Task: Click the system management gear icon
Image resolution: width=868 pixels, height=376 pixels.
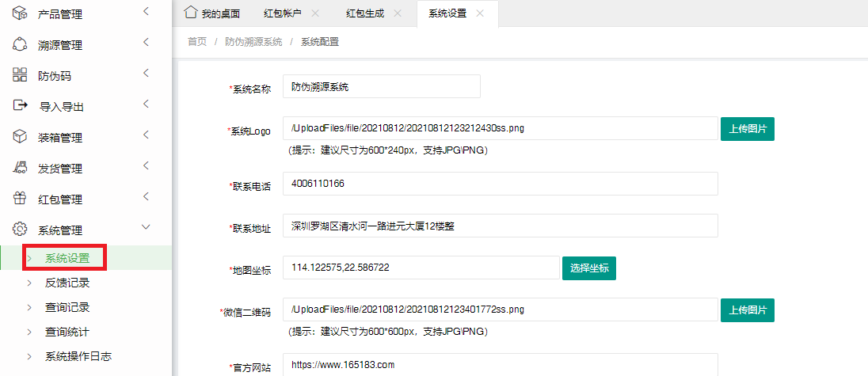Action: coord(20,230)
